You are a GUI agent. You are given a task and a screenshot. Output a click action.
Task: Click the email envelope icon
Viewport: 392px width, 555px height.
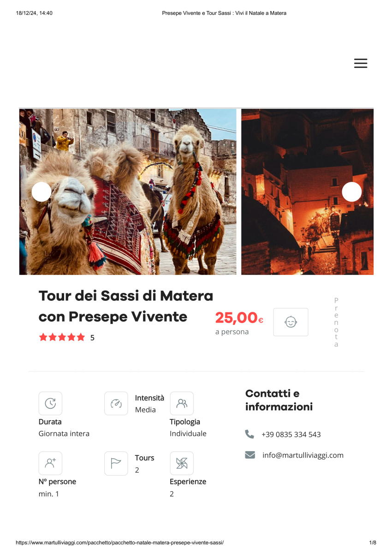pyautogui.click(x=250, y=455)
